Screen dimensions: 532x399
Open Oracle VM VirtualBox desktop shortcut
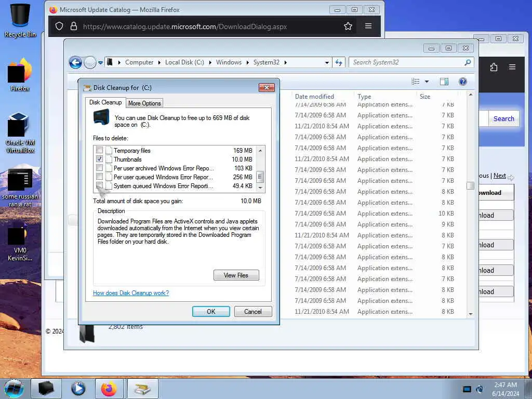tap(20, 132)
